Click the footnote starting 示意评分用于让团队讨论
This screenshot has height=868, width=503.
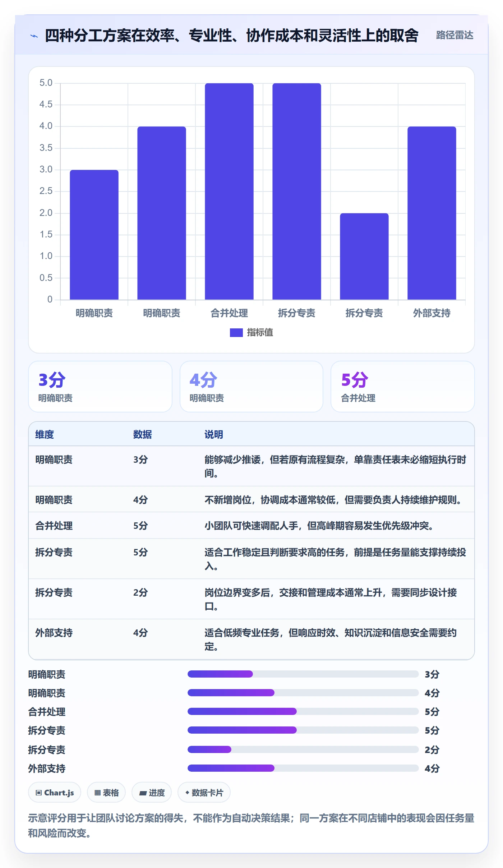251,826
